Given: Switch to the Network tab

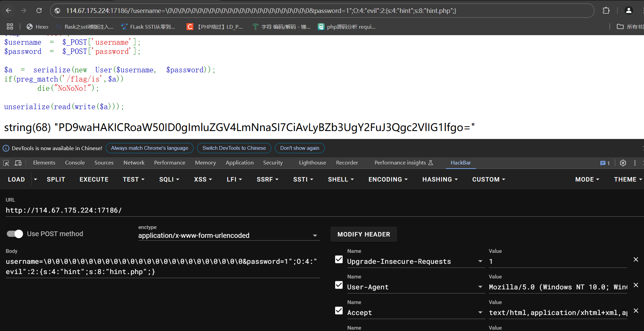Looking at the screenshot, I should pos(134,163).
